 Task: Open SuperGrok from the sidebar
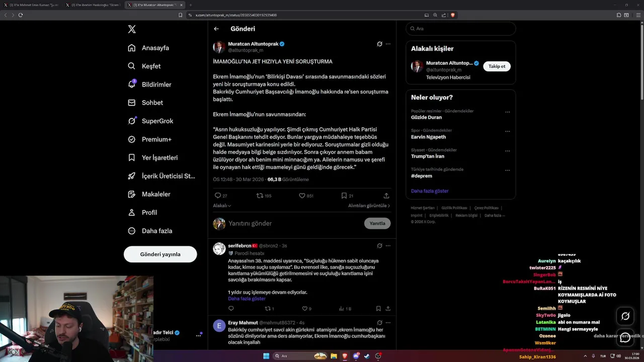coord(150,121)
